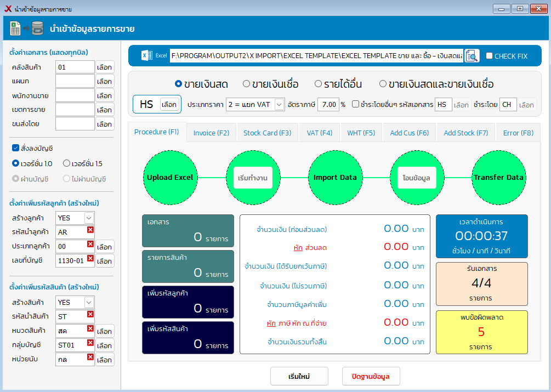Click เลือก next to พนักงานขาย
The height and width of the screenshot is (392, 551).
tap(105, 95)
